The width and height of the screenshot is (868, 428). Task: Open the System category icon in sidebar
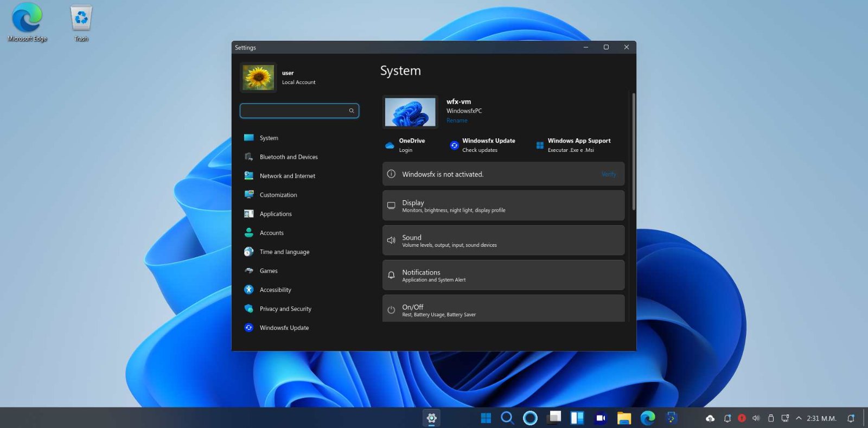click(249, 138)
